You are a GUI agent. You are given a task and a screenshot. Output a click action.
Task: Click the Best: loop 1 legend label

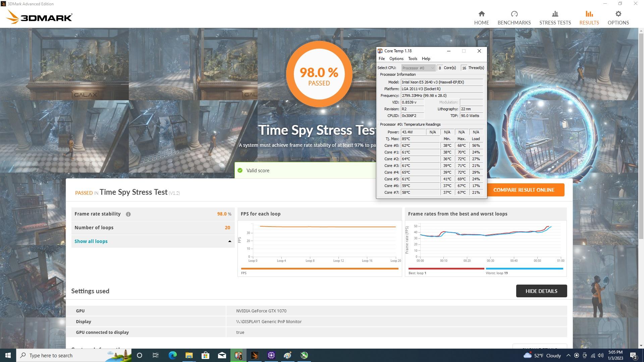pyautogui.click(x=417, y=273)
